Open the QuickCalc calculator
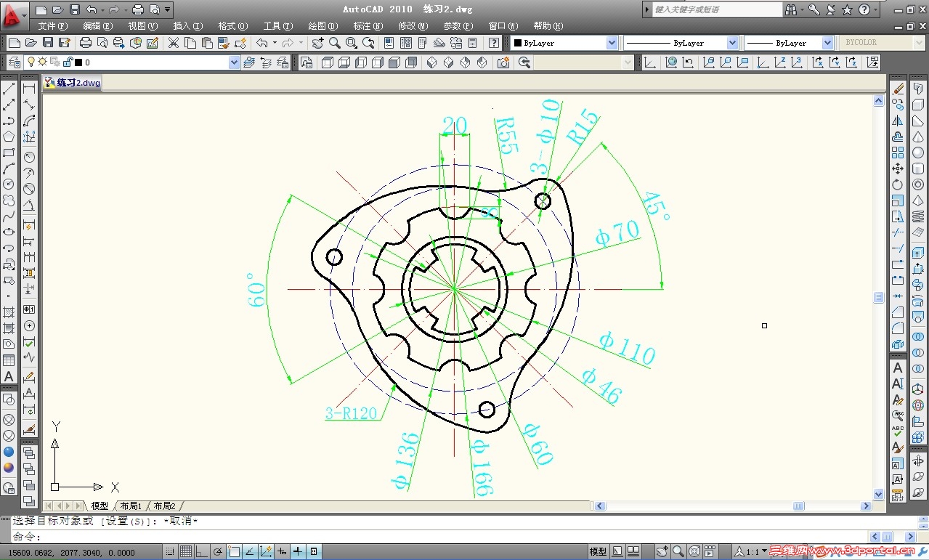Viewport: 929px width, 560px height. click(x=473, y=43)
